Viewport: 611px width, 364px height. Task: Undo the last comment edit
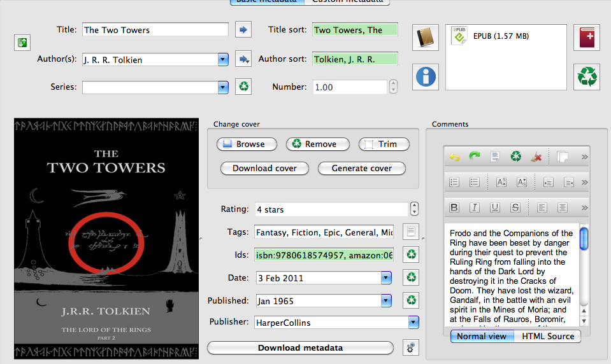(454, 157)
